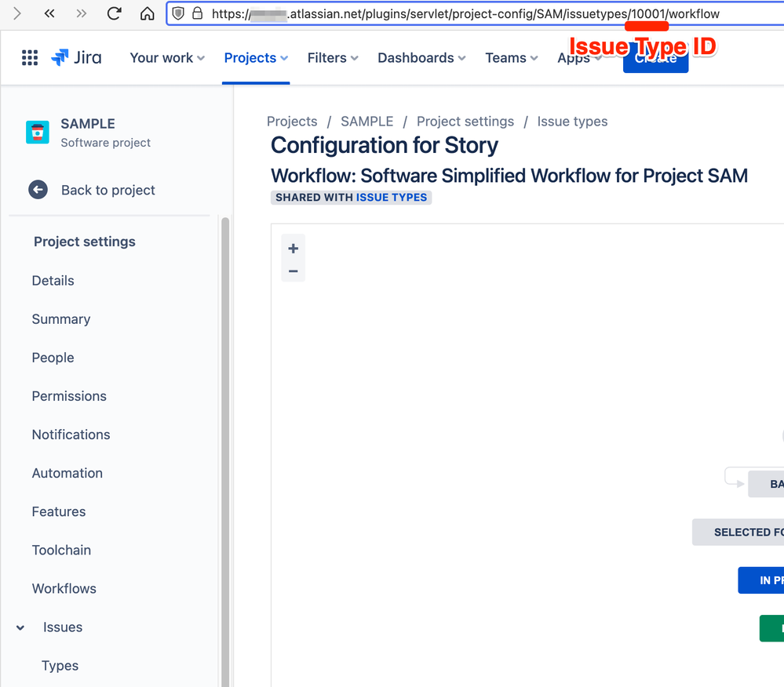Select Issues in sidebar
Image resolution: width=784 pixels, height=687 pixels.
pyautogui.click(x=63, y=627)
